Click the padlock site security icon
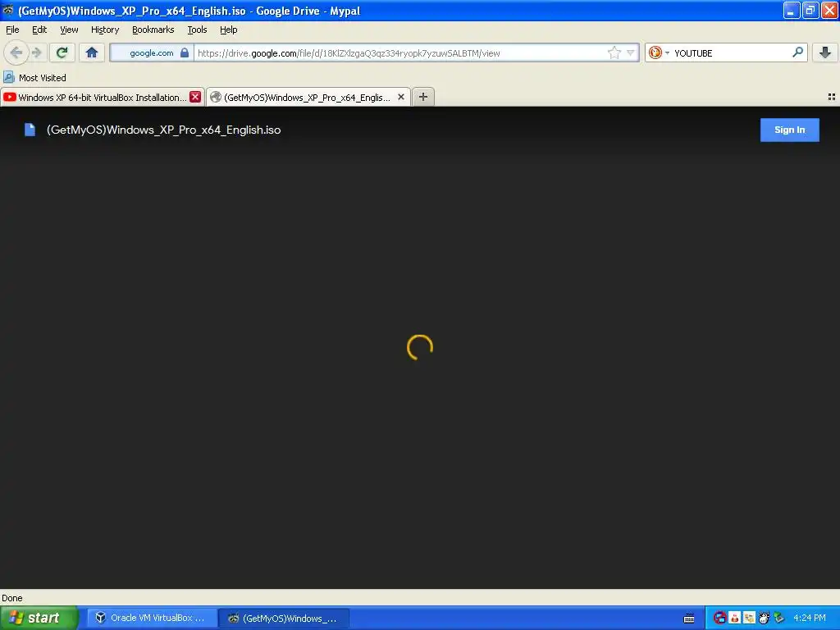Screen dimensions: 840x630 coord(185,52)
